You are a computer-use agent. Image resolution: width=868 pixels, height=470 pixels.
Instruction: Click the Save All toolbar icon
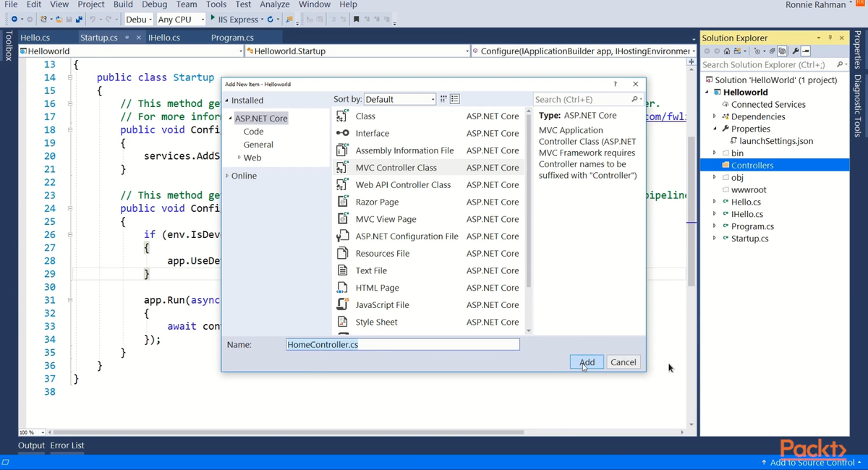[x=80, y=20]
